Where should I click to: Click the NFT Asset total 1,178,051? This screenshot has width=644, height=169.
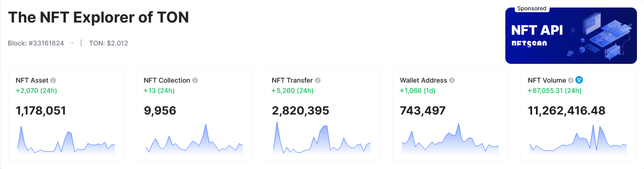[x=41, y=111]
